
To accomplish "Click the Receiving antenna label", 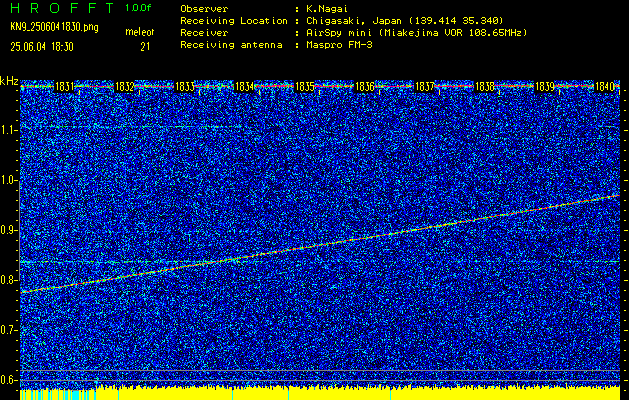I will point(231,45).
